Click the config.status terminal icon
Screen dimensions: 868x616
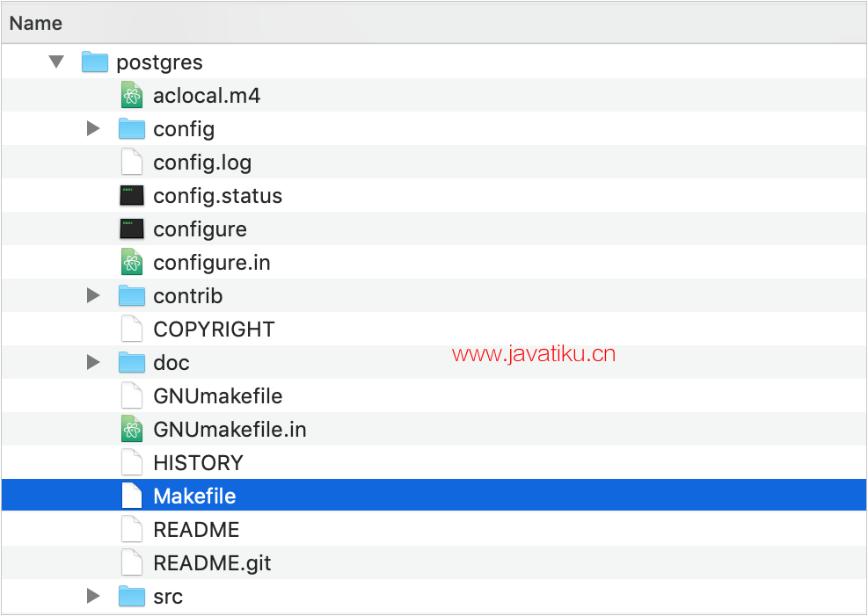click(132, 196)
